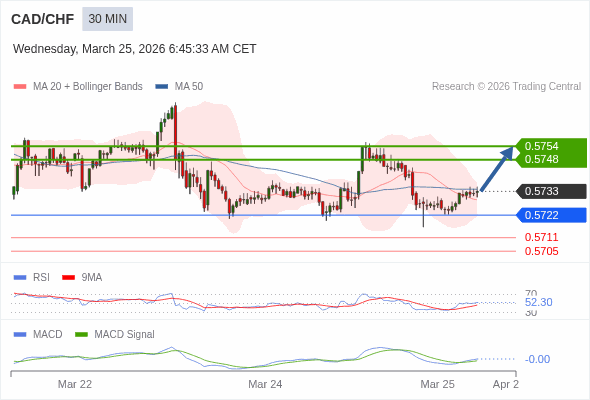Image resolution: width=590 pixels, height=400 pixels.
Task: Click the Mar 22 date axis label
Action: pos(75,384)
